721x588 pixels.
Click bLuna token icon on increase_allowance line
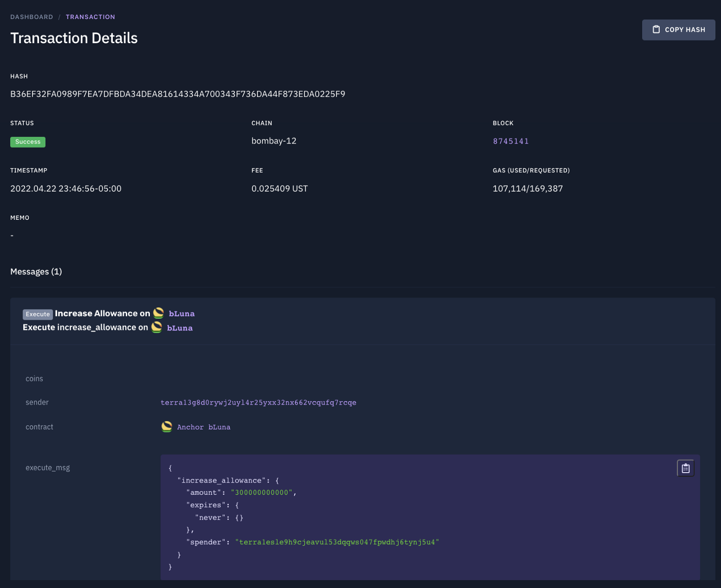tap(157, 327)
